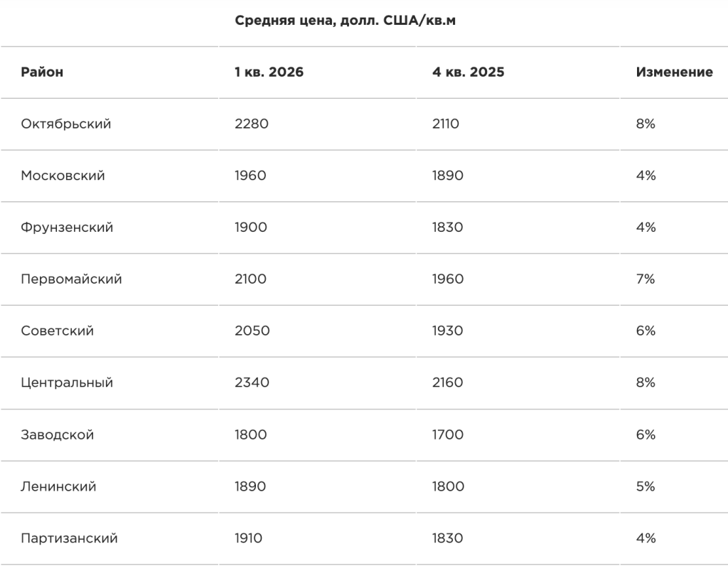728x566 pixels.
Task: Select the 7% change for Первомайский
Action: coord(646,279)
